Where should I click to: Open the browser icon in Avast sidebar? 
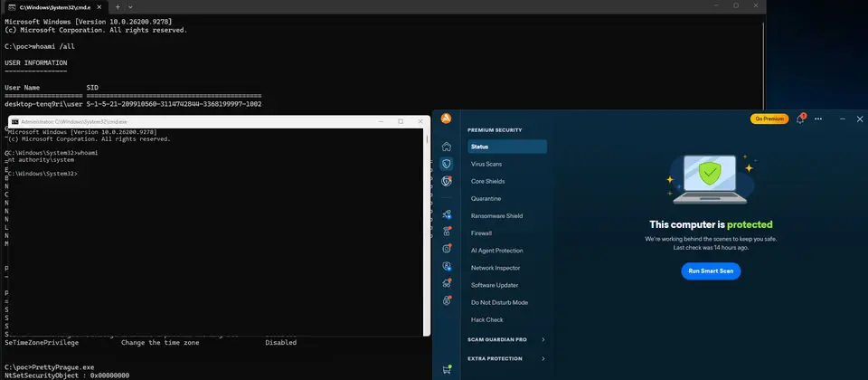click(x=447, y=181)
